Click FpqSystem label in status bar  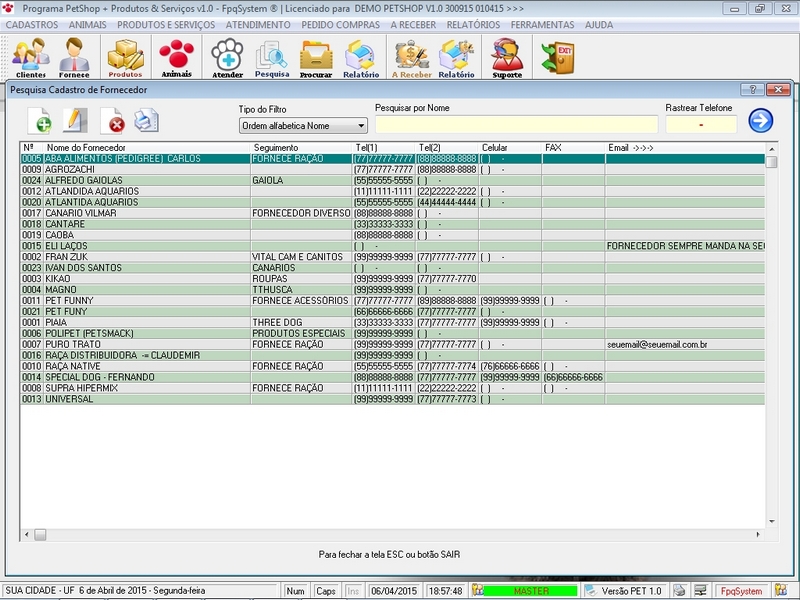[x=741, y=591]
